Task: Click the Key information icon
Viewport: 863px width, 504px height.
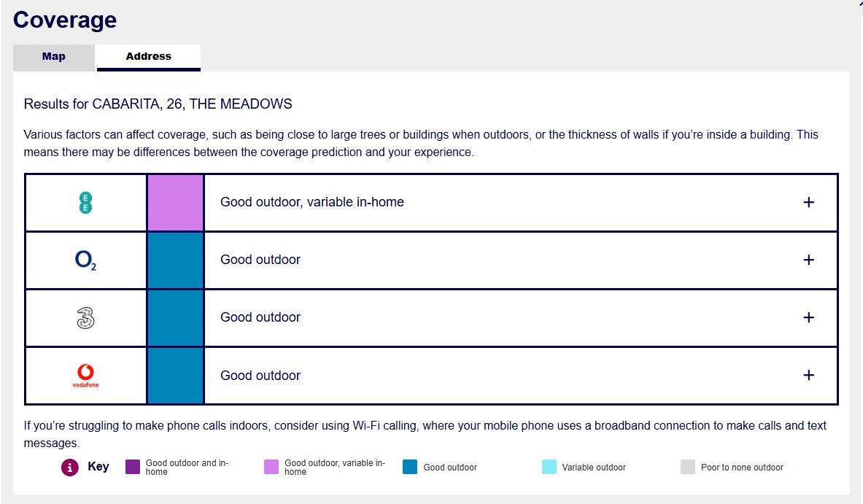Action: [70, 467]
